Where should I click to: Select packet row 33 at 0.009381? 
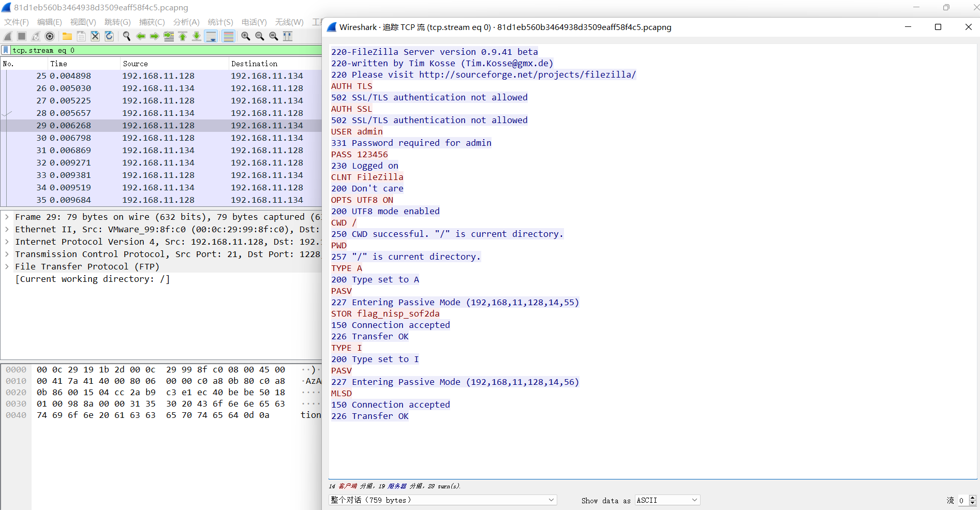(x=161, y=175)
